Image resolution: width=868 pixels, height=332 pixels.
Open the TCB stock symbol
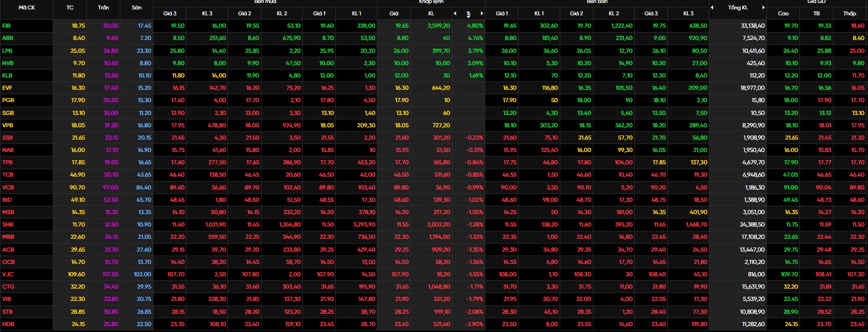pos(7,175)
